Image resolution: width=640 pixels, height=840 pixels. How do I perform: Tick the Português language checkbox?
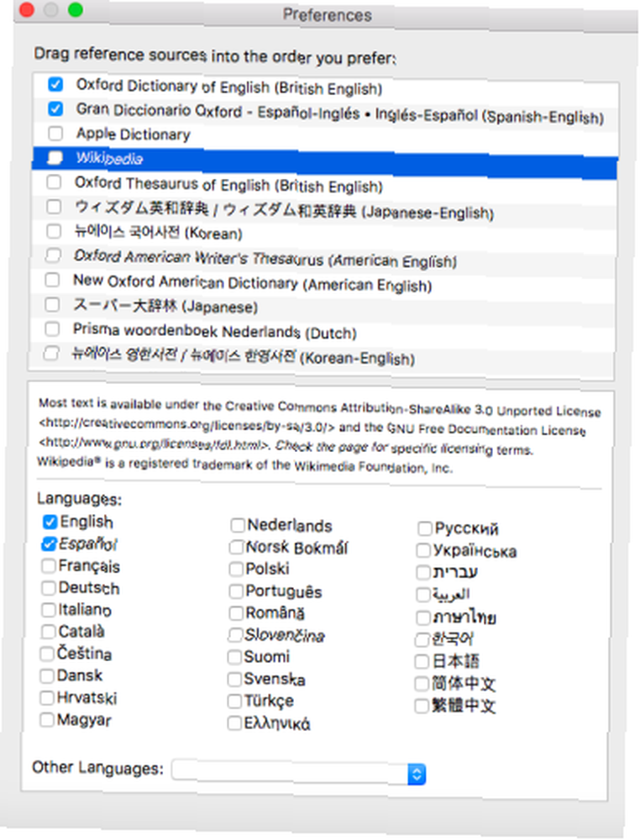click(236, 591)
